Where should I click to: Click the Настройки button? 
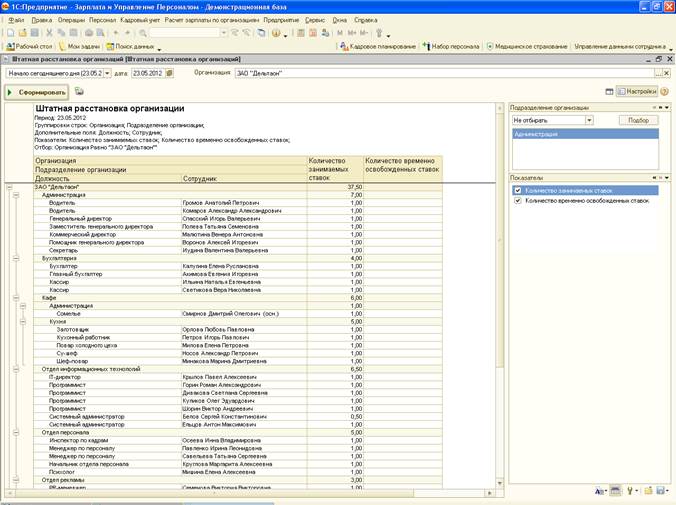[636, 92]
